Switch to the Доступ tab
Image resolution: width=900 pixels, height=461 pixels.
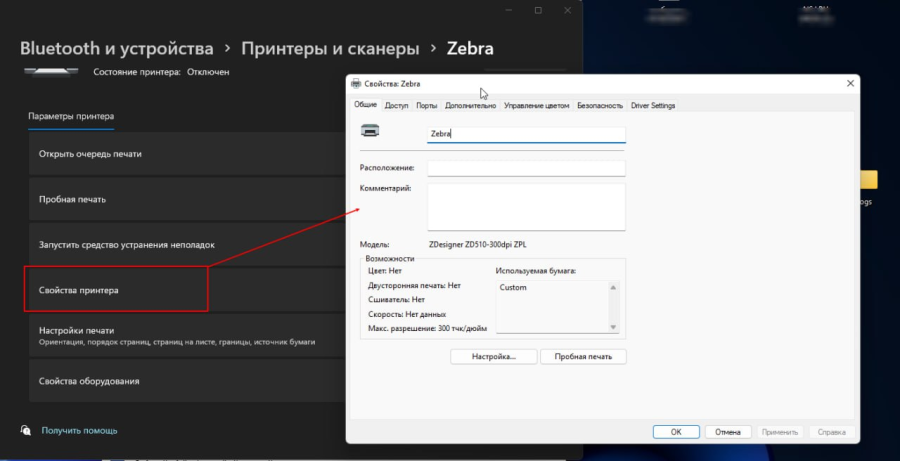pyautogui.click(x=396, y=106)
